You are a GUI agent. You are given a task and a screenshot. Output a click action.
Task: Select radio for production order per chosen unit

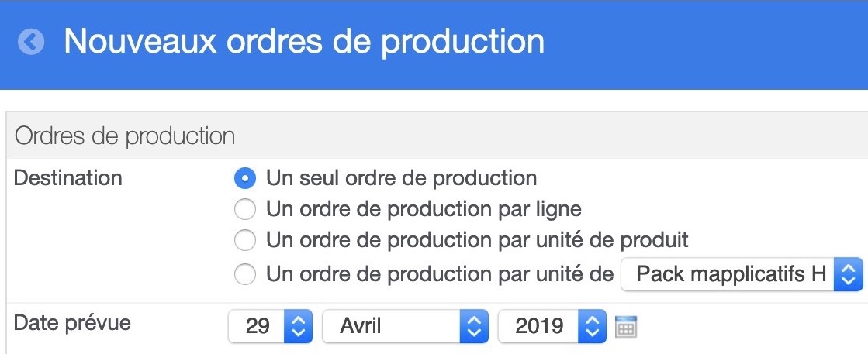click(244, 273)
